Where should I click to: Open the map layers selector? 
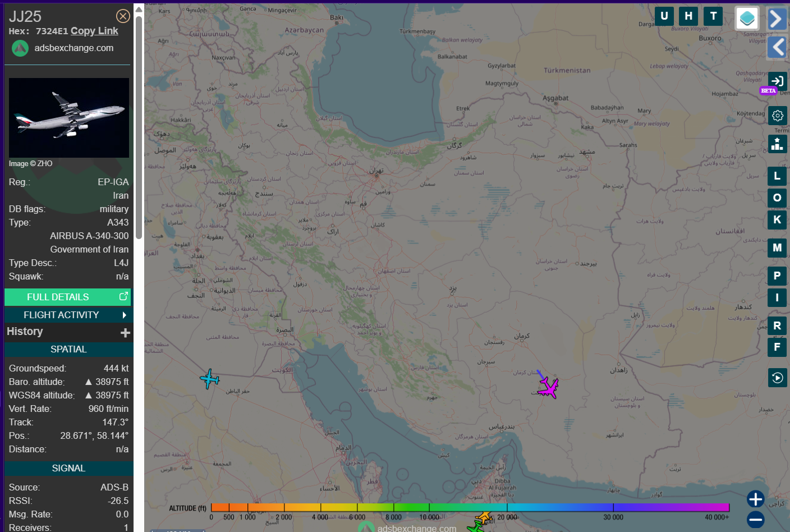[x=747, y=19]
